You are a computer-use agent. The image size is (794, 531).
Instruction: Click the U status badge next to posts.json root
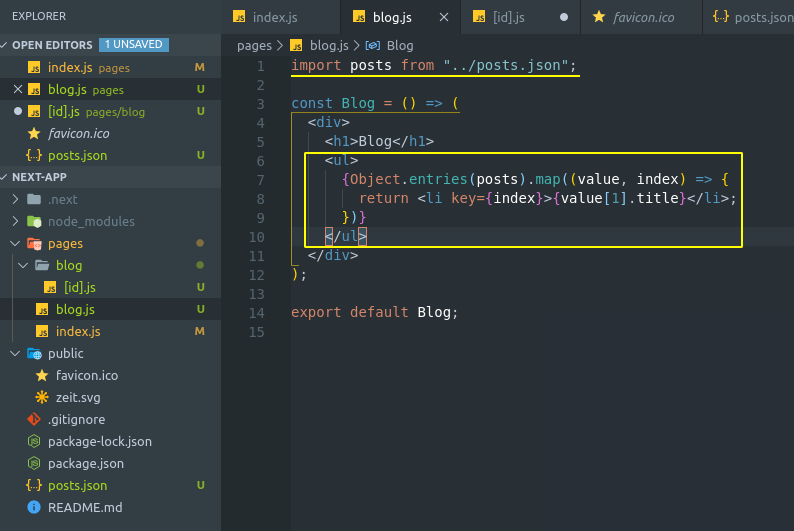[x=201, y=485]
